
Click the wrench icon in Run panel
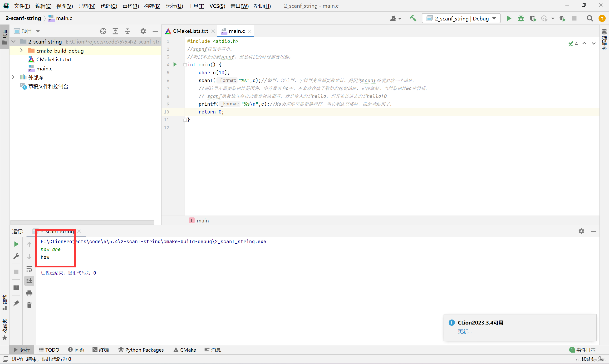click(16, 256)
